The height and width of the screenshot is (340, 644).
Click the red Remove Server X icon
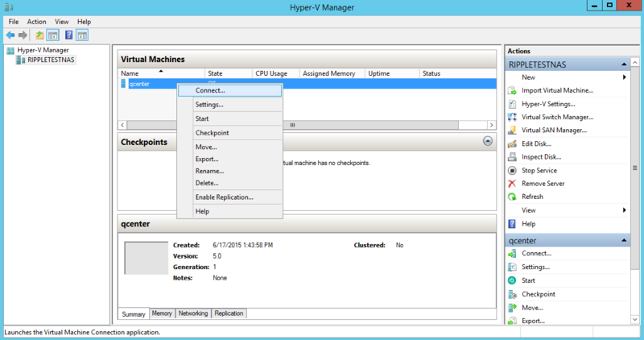(x=512, y=184)
